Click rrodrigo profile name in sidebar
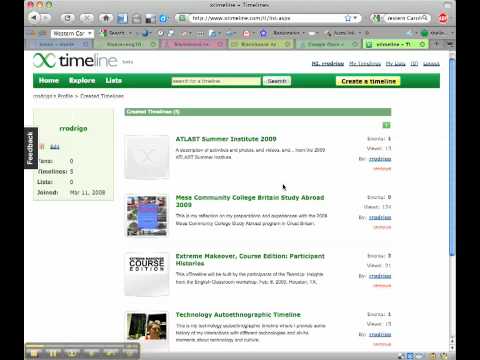Viewport: 480px width, 360px height. point(73,128)
